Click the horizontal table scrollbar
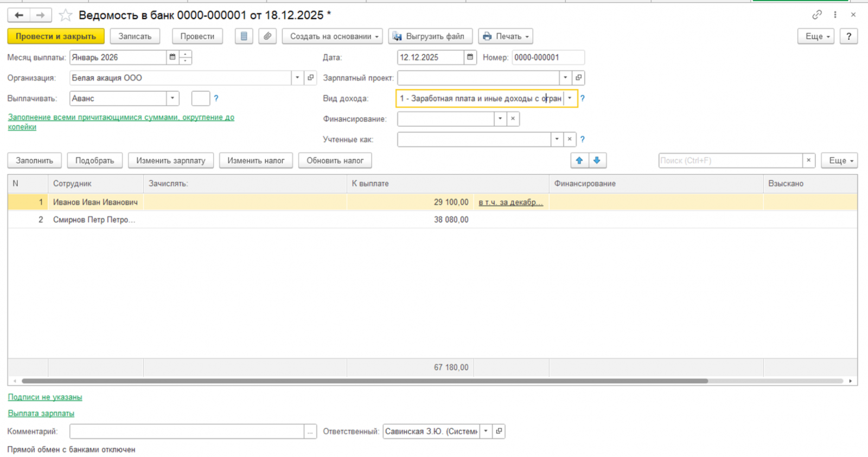 365,381
